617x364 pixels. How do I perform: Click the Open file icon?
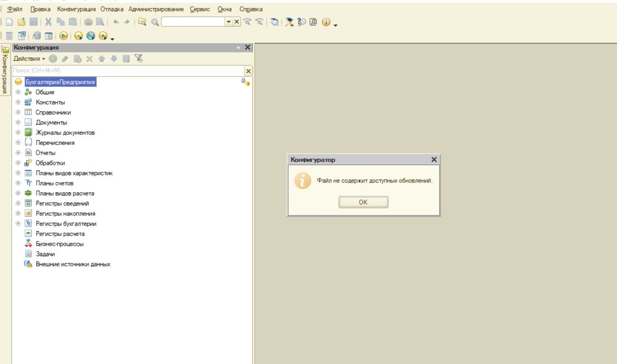(21, 22)
